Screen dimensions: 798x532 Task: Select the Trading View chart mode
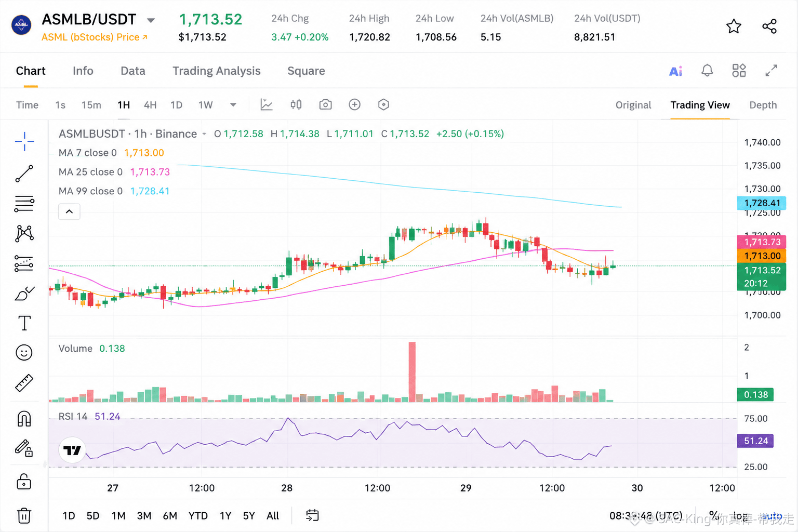click(x=700, y=105)
